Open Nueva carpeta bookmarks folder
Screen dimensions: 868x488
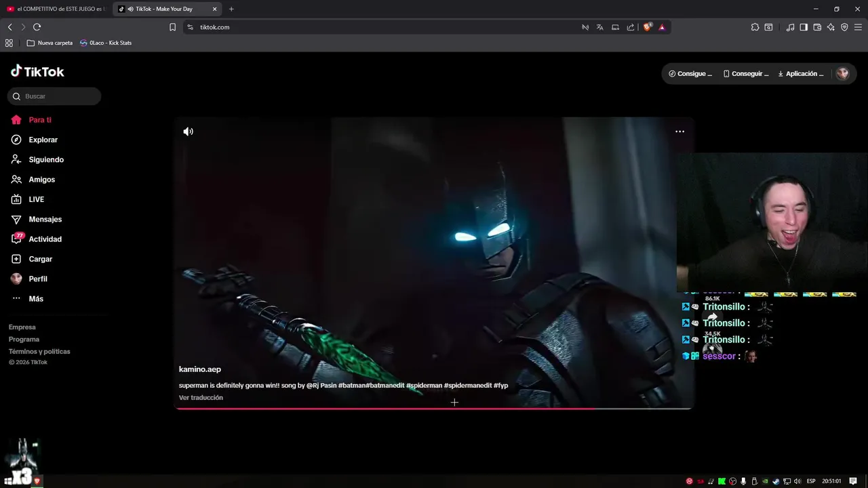tap(50, 43)
